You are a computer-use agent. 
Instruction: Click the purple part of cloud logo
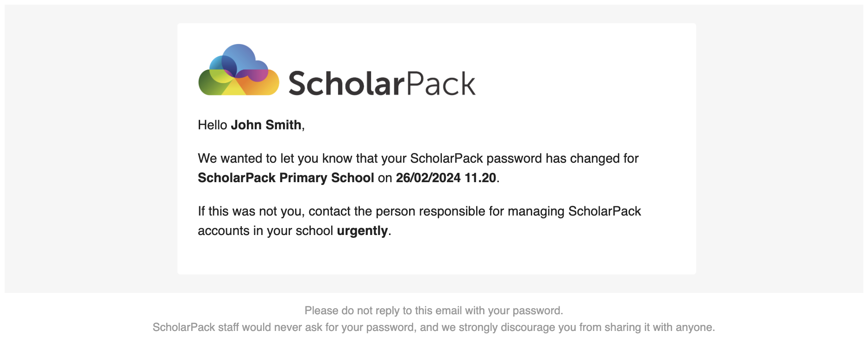pos(256,74)
